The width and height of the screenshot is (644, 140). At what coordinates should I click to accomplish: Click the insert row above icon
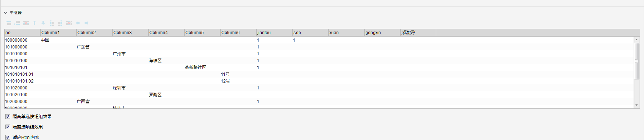pyautogui.click(x=9, y=23)
